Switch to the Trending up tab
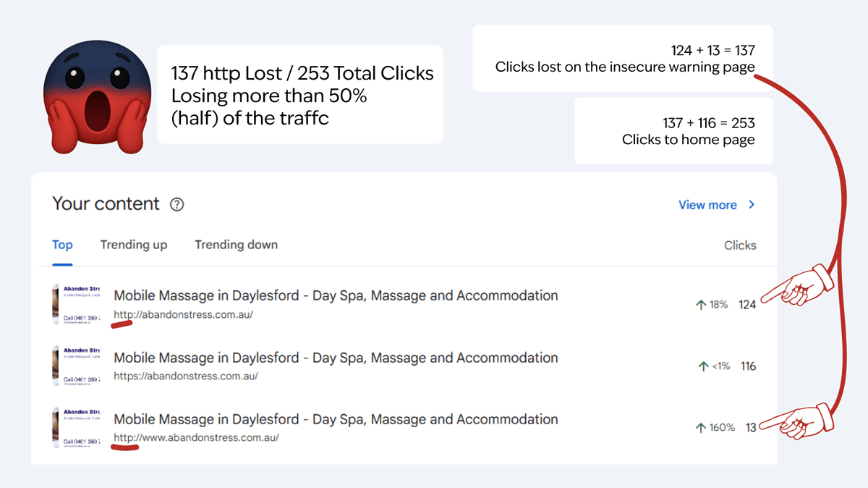The image size is (868, 488). coord(134,245)
